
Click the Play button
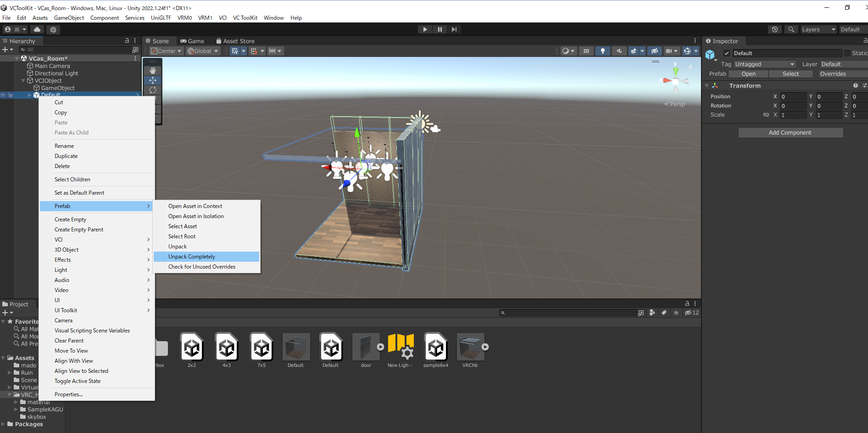tap(425, 29)
